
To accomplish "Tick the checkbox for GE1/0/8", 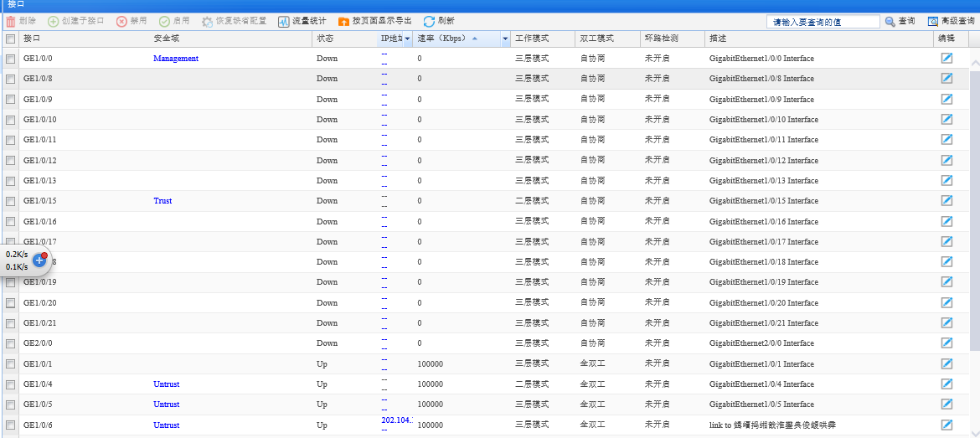I will 11,79.
